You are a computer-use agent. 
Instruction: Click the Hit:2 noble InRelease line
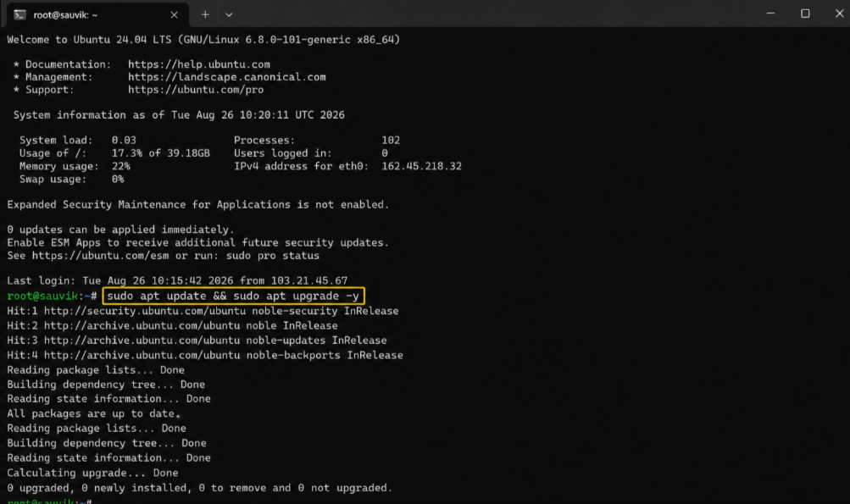[172, 326]
